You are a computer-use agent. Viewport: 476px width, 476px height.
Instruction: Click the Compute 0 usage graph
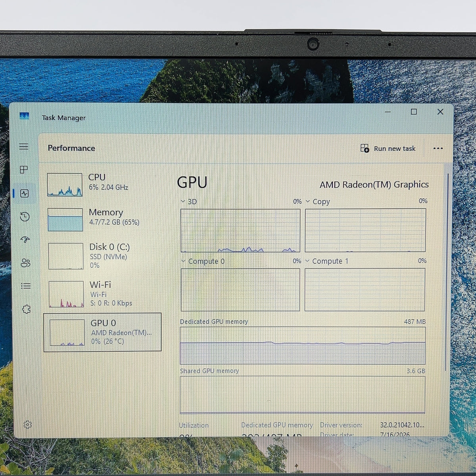tap(240, 290)
